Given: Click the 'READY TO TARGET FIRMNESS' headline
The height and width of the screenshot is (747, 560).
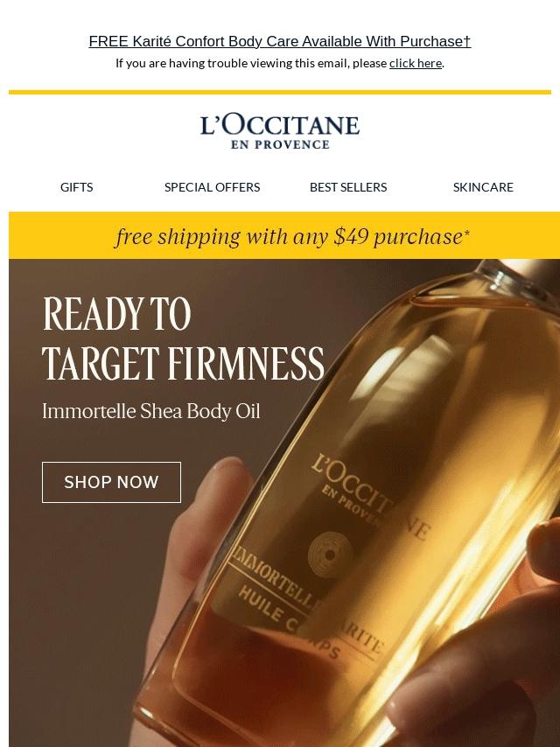Looking at the screenshot, I should click(x=184, y=339).
